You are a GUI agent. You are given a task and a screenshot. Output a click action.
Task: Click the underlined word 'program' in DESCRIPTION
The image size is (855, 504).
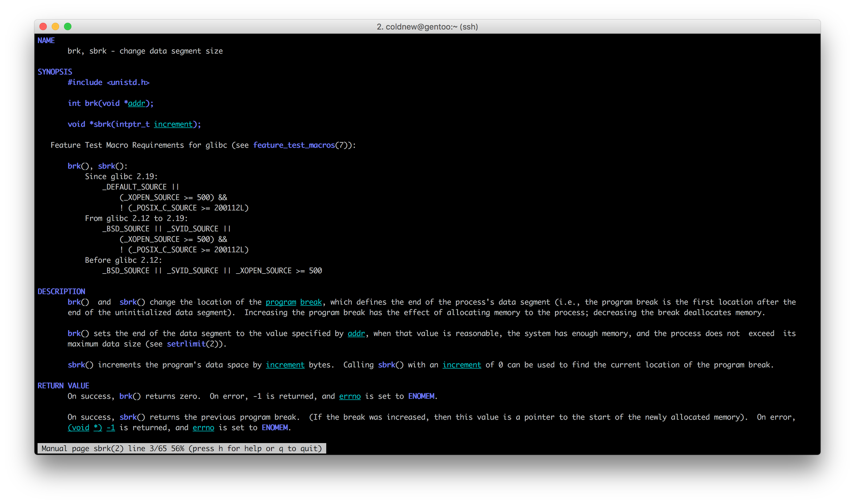[281, 302]
